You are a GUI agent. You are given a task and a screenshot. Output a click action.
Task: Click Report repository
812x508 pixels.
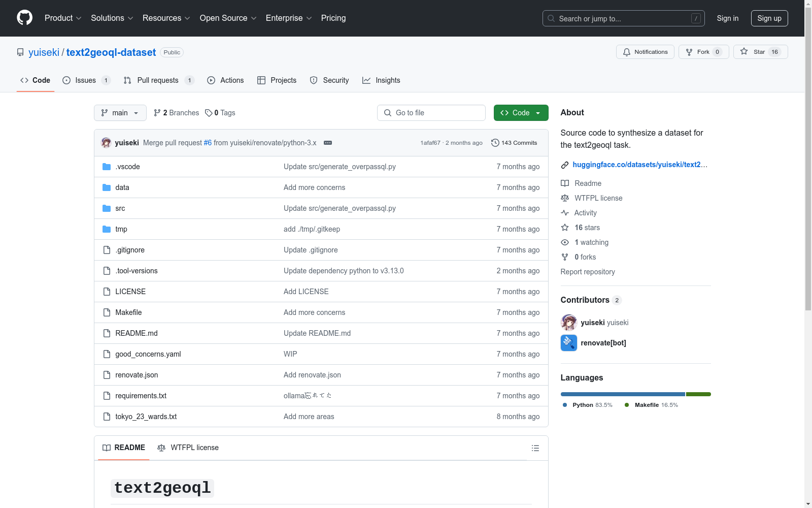coord(588,272)
